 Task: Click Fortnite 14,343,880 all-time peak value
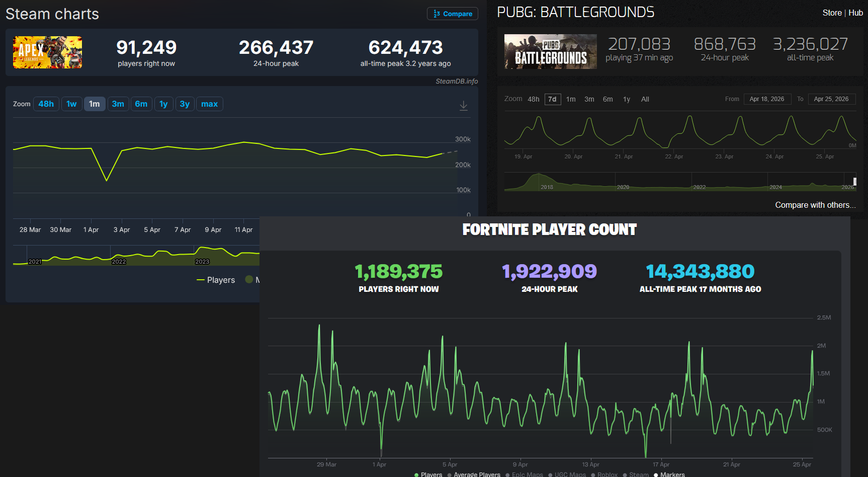(x=701, y=272)
